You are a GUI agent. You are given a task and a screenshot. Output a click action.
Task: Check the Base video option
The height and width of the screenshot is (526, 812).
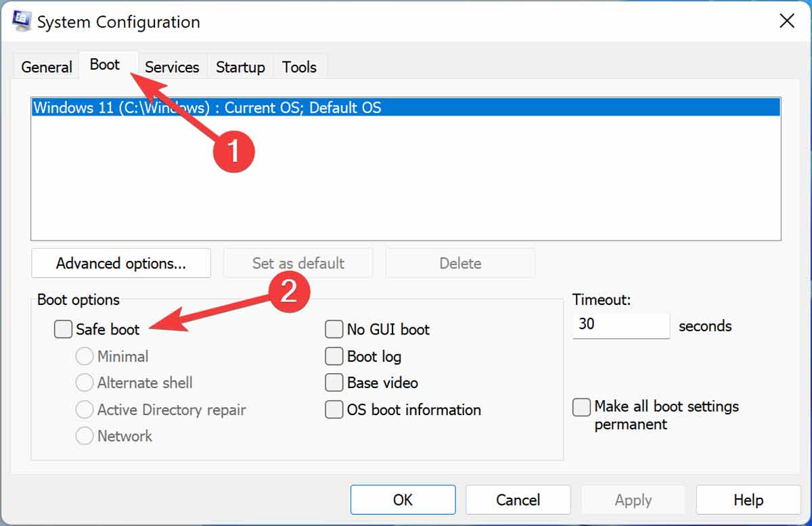(x=334, y=383)
